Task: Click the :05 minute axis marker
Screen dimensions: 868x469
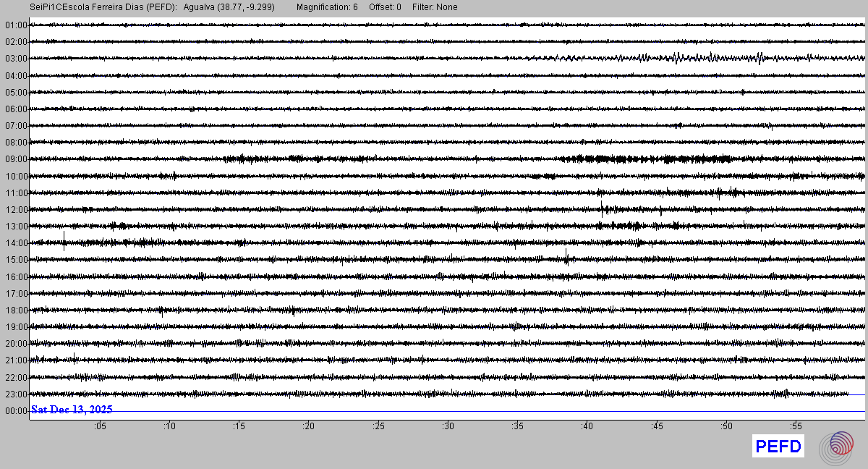Action: (x=100, y=426)
